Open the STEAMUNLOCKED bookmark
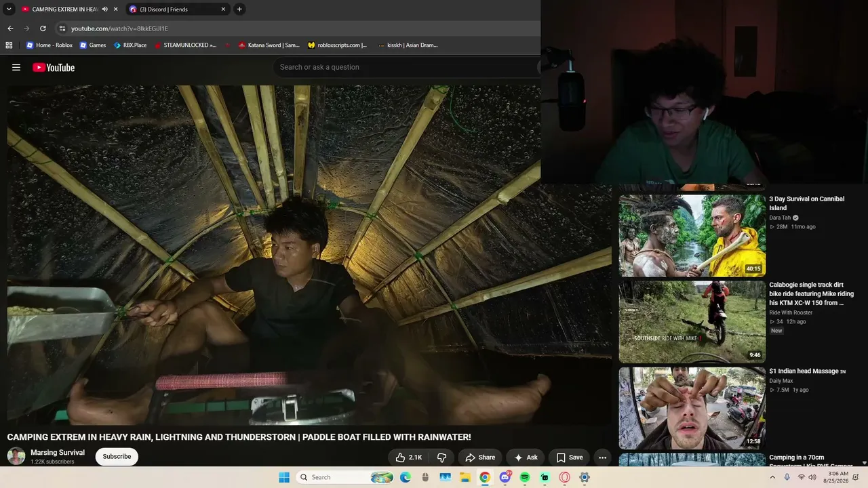 (x=185, y=45)
